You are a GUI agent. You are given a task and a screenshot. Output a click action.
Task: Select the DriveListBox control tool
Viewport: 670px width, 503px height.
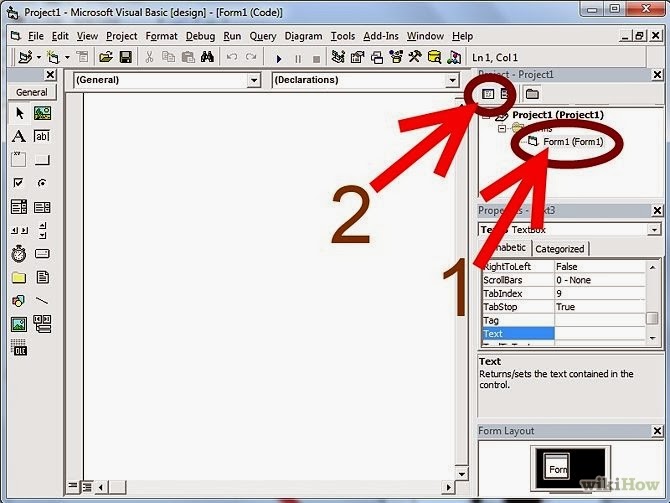pyautogui.click(x=42, y=254)
